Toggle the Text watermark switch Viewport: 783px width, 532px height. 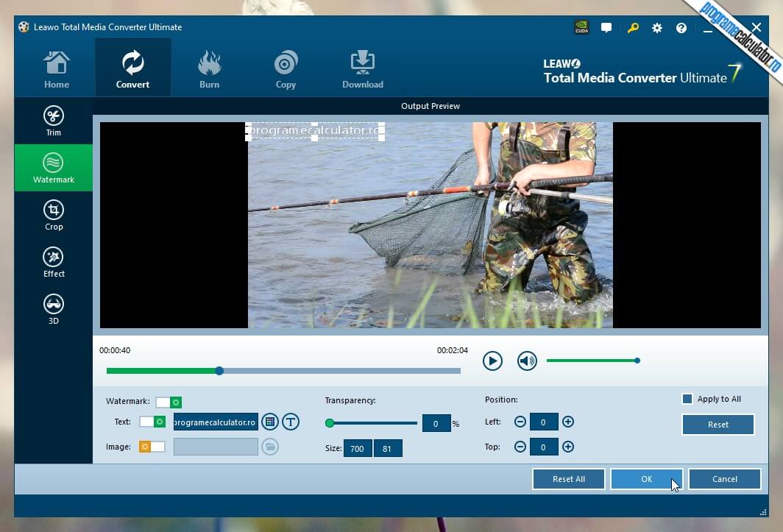pyautogui.click(x=152, y=422)
